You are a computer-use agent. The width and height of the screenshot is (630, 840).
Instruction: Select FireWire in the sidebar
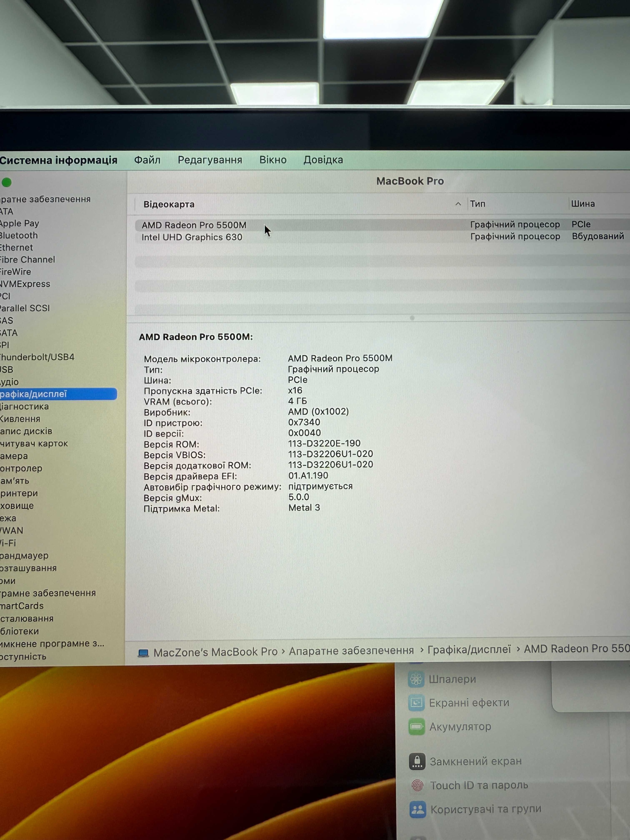click(16, 272)
